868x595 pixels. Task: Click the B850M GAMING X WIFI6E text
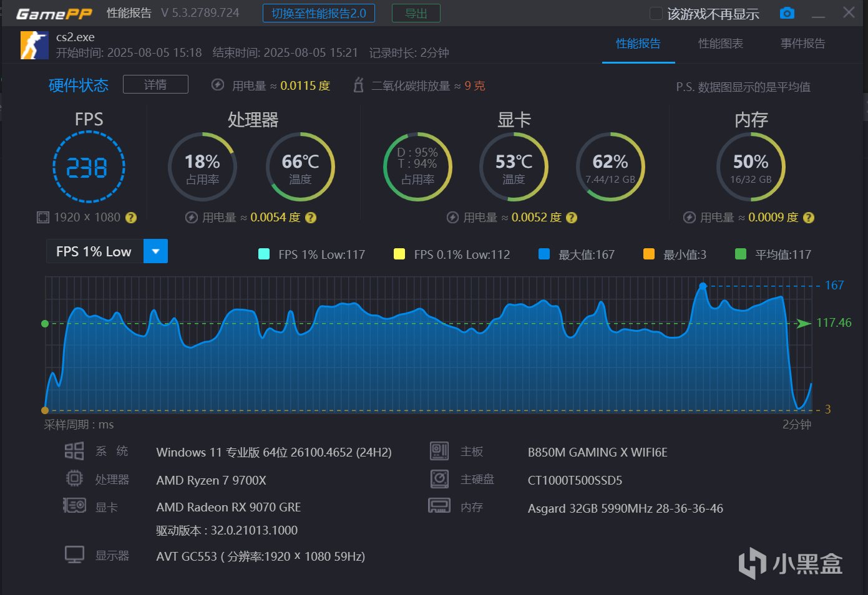[598, 452]
